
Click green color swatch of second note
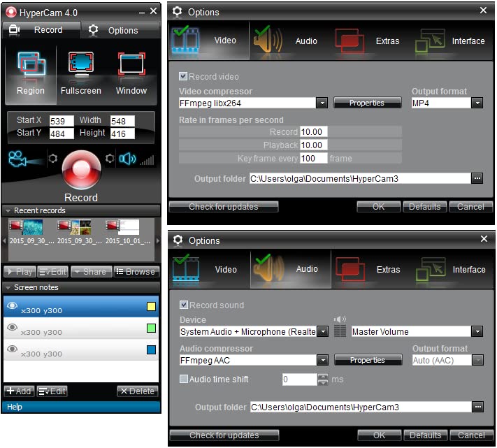[x=151, y=328]
